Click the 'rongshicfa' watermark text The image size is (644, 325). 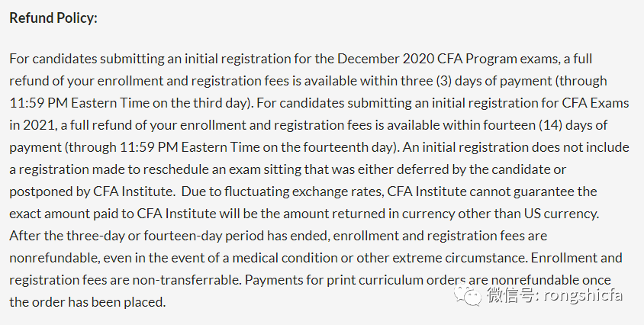(x=583, y=295)
